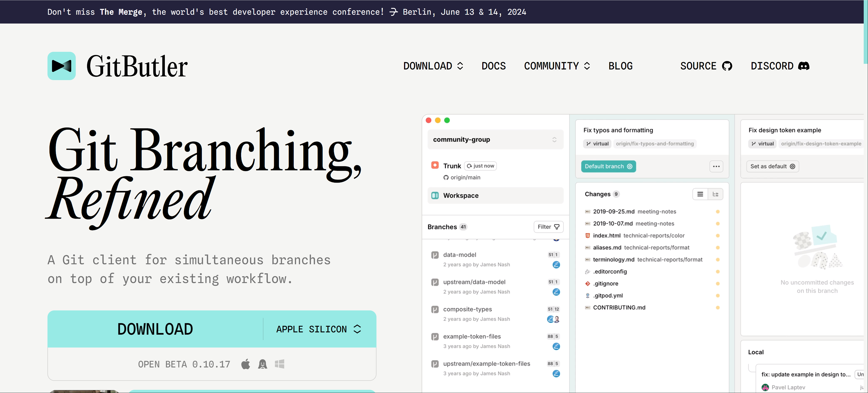Click the three-dot menu beside Default branch
Image resolution: width=868 pixels, height=393 pixels.
pos(716,166)
